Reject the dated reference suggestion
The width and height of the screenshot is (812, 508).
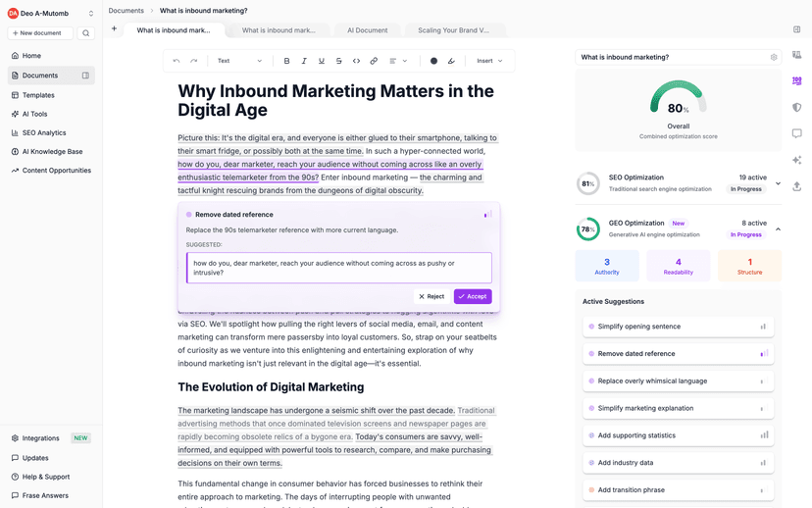[431, 296]
